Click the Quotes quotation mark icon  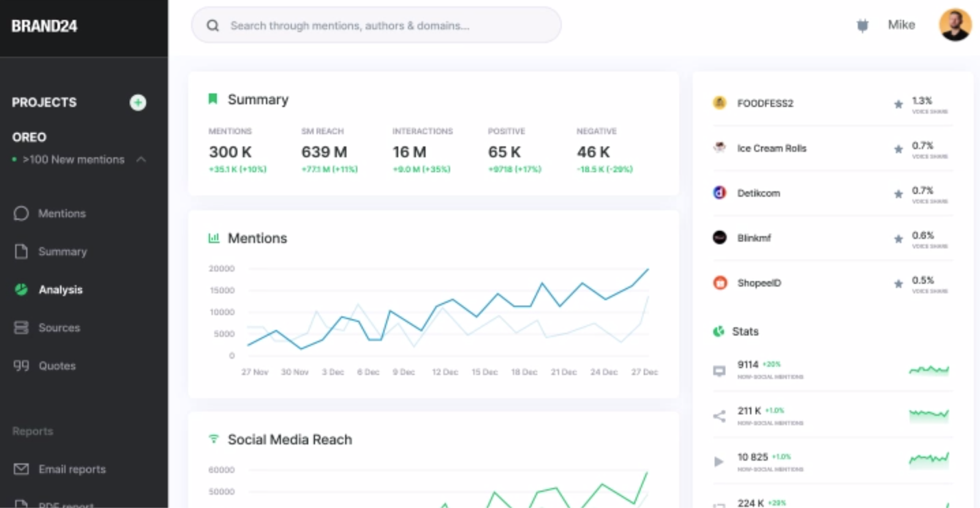coord(21,365)
